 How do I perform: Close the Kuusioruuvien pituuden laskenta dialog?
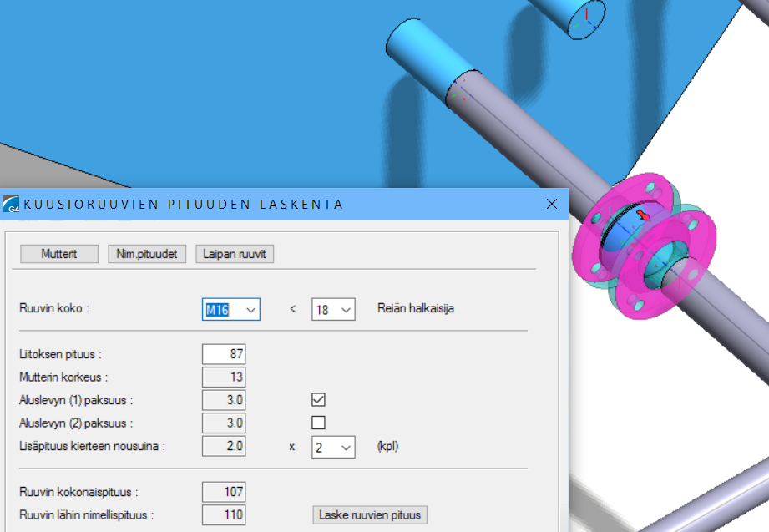(551, 204)
